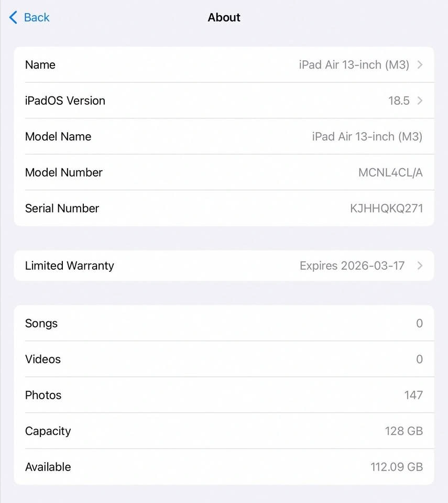Select serial number KJHHQKQ271
The height and width of the screenshot is (503, 448).
click(x=386, y=209)
